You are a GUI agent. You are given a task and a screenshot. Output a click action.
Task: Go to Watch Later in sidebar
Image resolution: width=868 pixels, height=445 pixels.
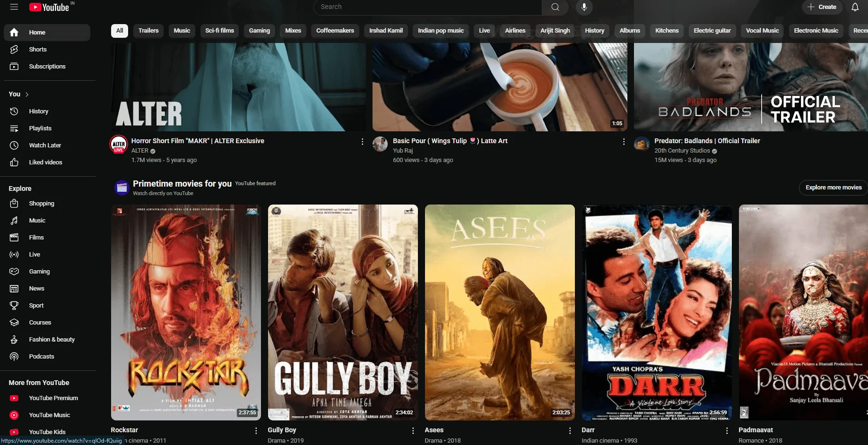coord(45,145)
